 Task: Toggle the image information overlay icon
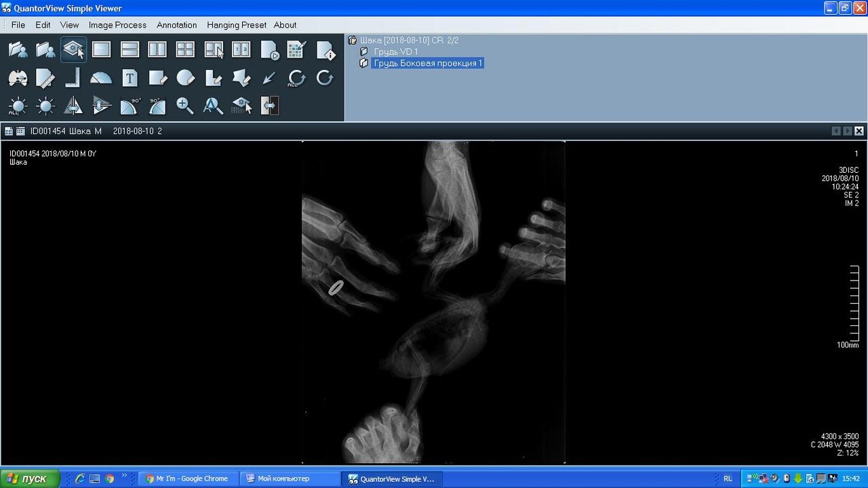click(x=326, y=49)
